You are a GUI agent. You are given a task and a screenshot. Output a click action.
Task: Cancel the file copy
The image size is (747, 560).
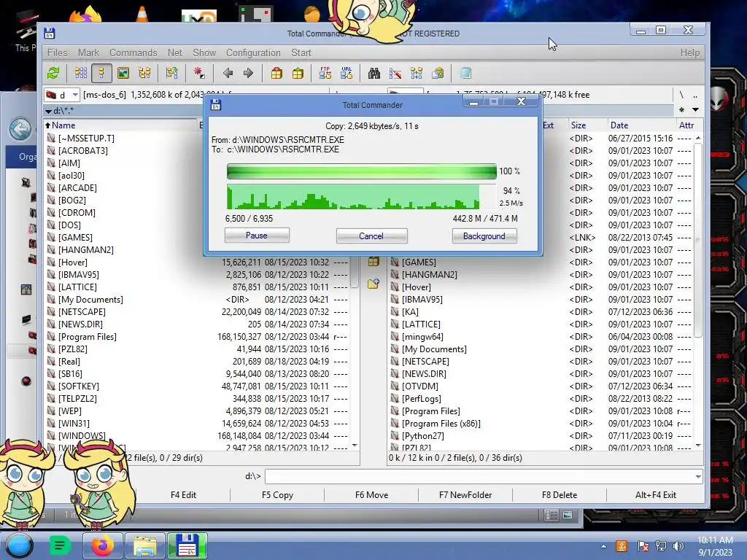(371, 236)
